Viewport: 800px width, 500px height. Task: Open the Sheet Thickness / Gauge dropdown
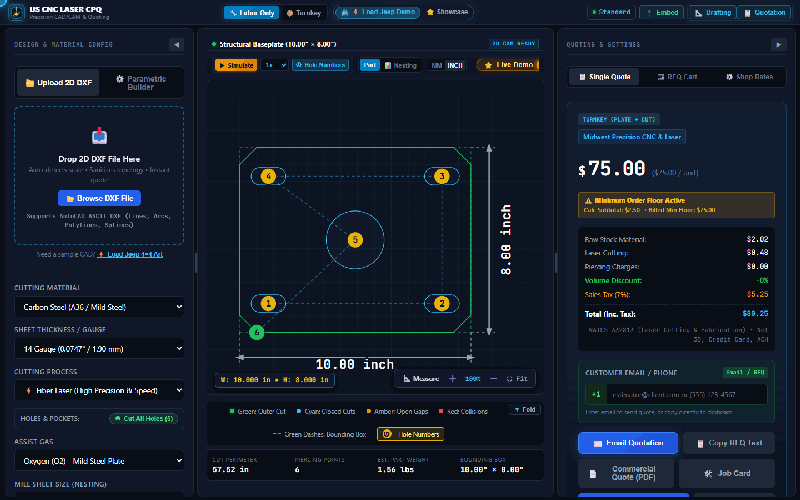[99, 349]
